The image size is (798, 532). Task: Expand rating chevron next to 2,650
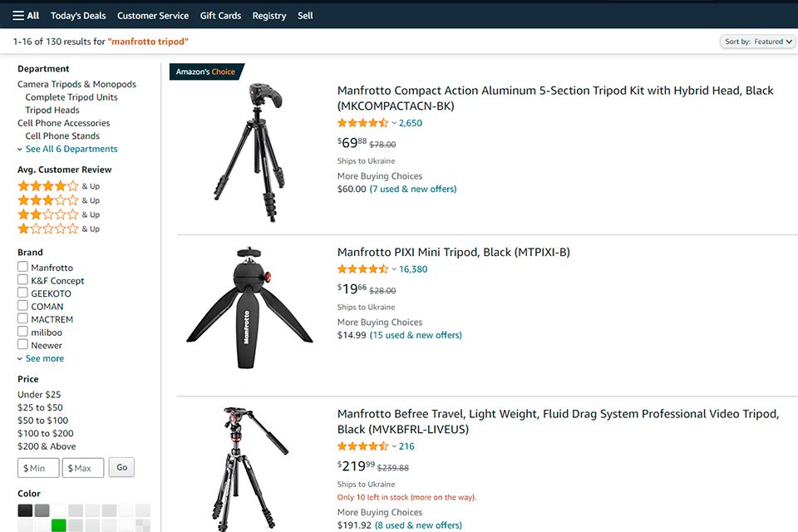point(394,123)
